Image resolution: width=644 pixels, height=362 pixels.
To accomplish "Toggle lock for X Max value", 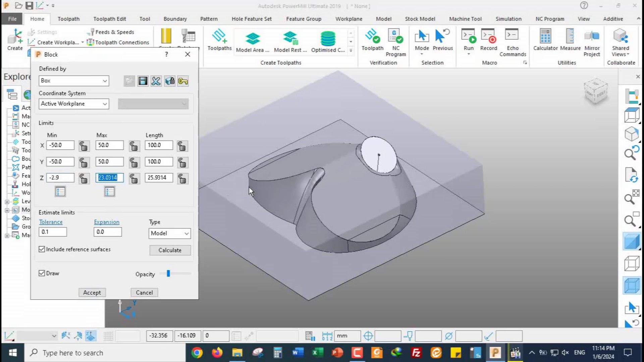I will (x=134, y=146).
